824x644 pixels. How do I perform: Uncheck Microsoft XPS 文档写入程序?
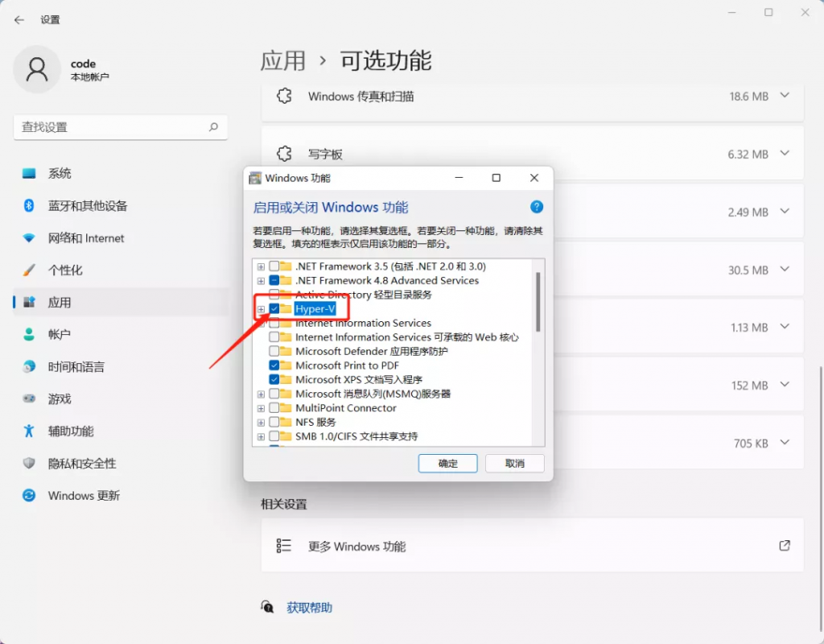click(x=274, y=380)
